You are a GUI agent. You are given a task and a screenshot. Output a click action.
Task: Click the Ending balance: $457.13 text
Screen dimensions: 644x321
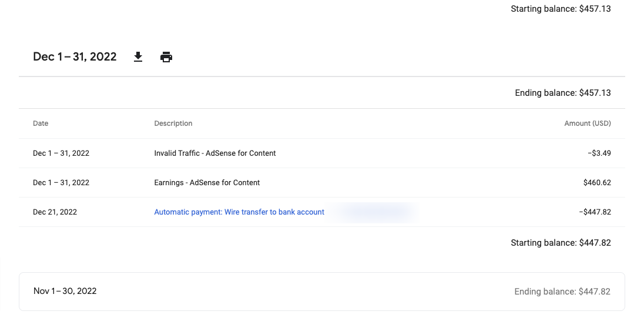pos(562,93)
